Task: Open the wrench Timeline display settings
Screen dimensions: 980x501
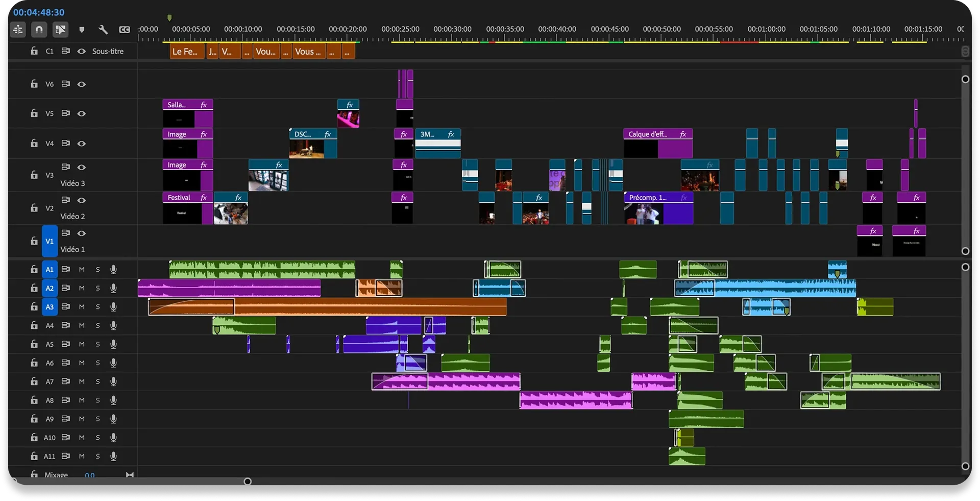Action: [x=103, y=30]
